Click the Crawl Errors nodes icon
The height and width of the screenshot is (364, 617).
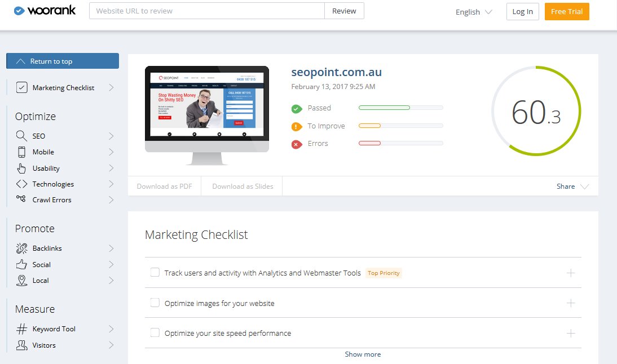(x=21, y=199)
